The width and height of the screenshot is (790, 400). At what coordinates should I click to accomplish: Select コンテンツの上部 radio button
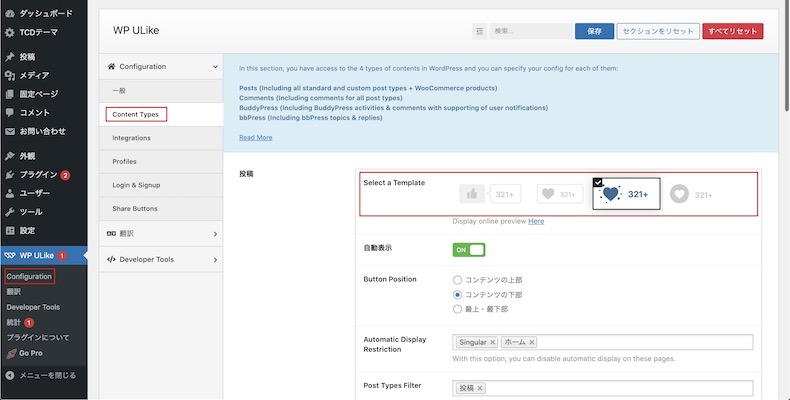pyautogui.click(x=457, y=280)
